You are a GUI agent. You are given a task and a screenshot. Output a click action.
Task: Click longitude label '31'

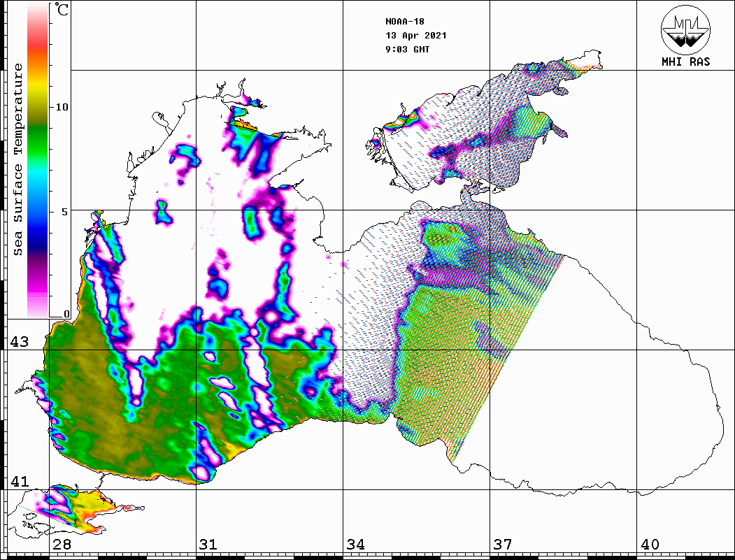(x=208, y=545)
